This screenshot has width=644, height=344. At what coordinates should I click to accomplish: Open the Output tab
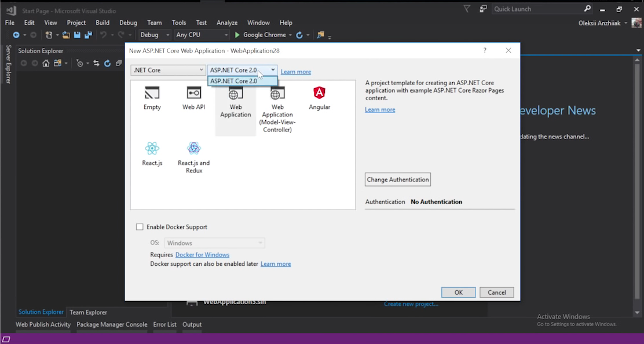click(192, 324)
